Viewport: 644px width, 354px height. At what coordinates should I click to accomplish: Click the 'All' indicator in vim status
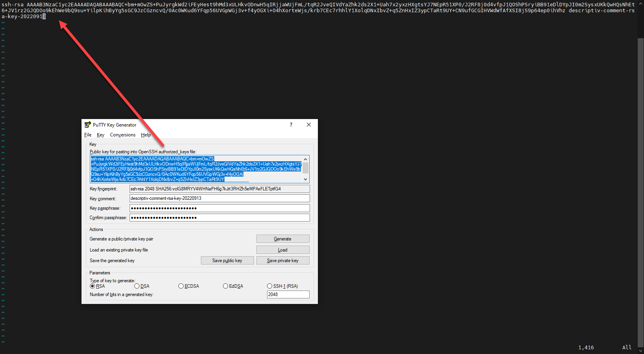pos(627,347)
